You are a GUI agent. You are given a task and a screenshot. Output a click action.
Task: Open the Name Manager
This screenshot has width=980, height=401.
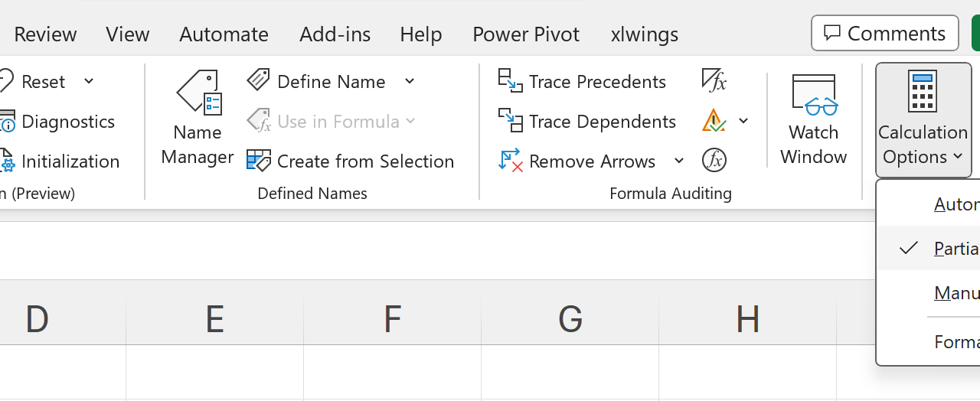pos(198,119)
